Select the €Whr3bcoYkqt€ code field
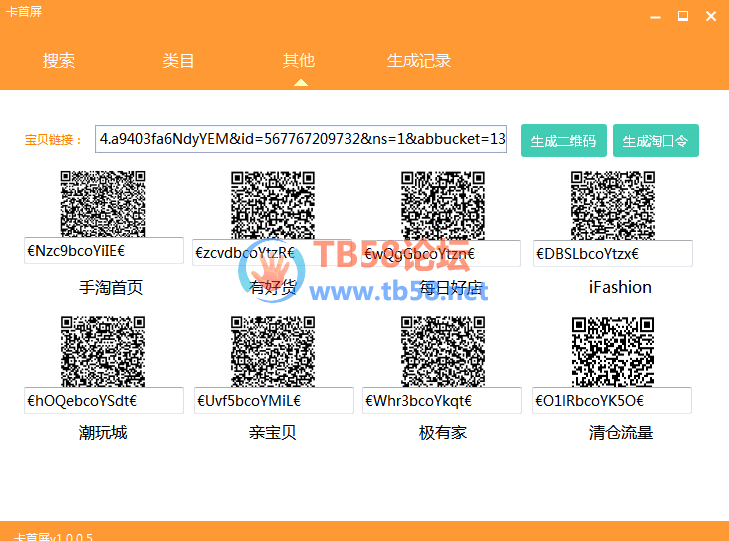 [442, 401]
